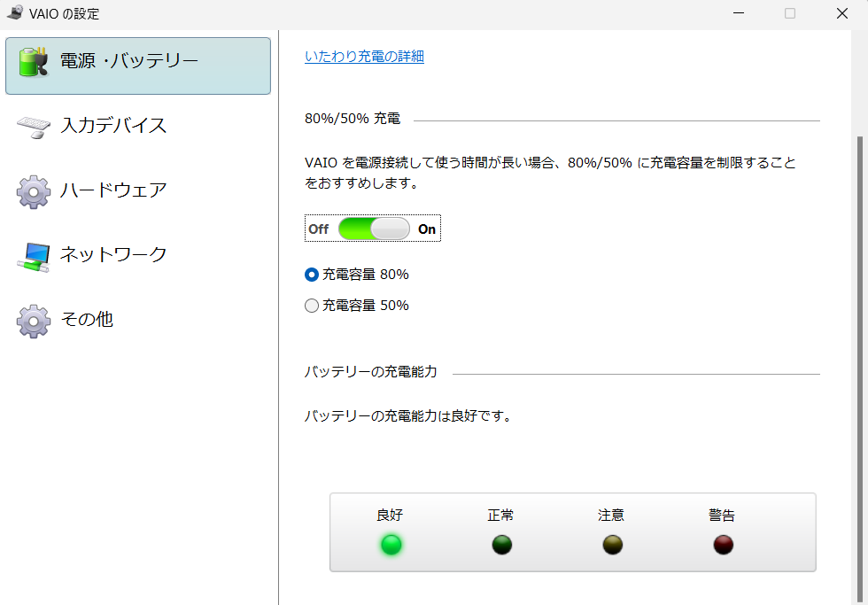Open the ネットワーク settings label

click(113, 254)
